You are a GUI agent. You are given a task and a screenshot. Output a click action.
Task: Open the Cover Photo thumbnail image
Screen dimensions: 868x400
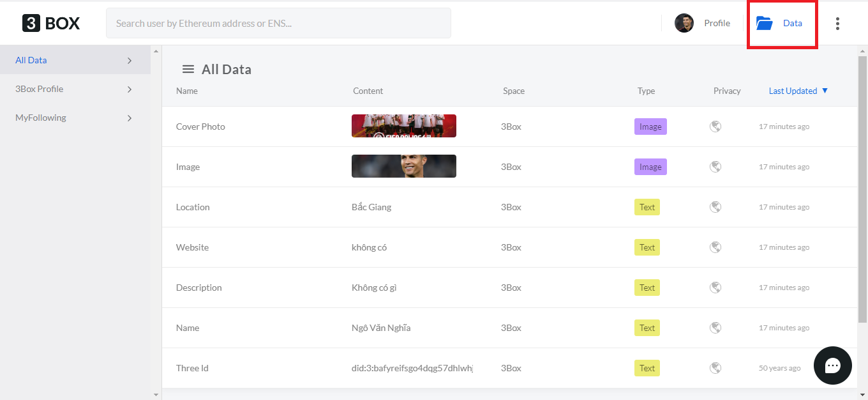[403, 126]
